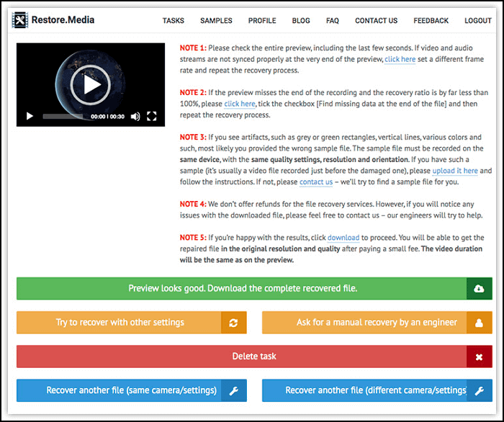Screen dimensions: 504x422
Task: Click the engineer person icon
Action: pyautogui.click(x=480, y=323)
